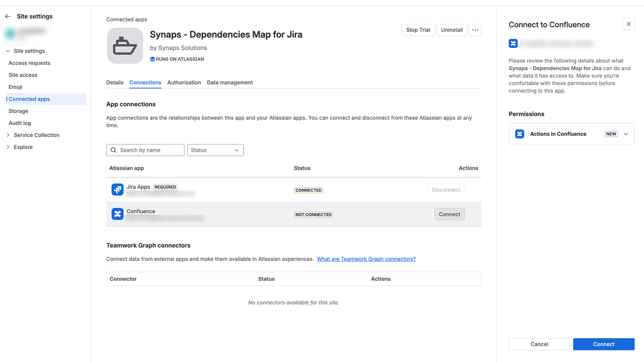
Task: Click the Jira Apps row name text
Action: coord(138,187)
